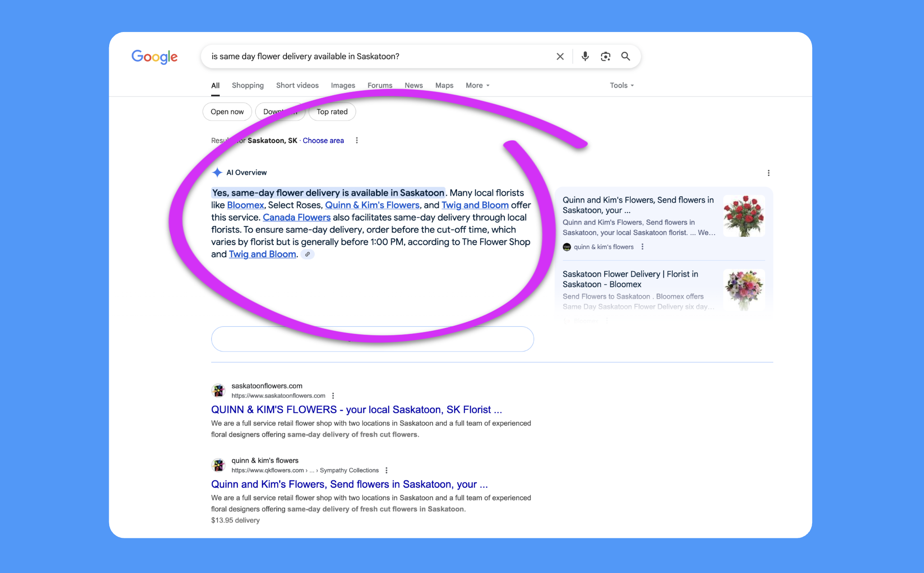Open three-dot menu next to saskatoonflowers.com URL
Viewport: 924px width, 573px height.
tap(333, 396)
